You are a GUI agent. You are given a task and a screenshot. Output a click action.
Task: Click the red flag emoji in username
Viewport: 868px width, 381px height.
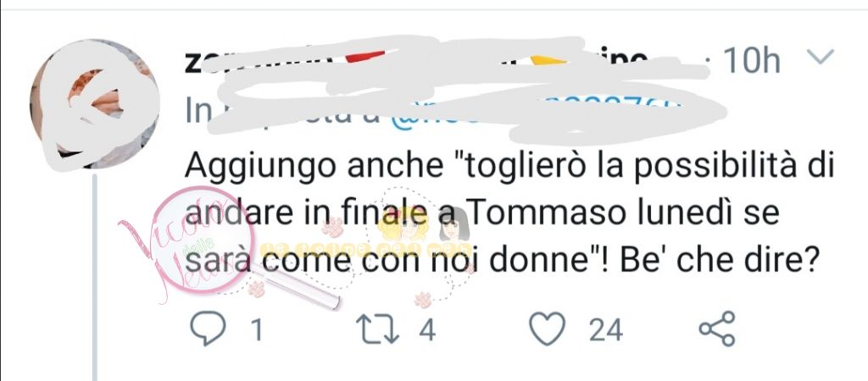[365, 57]
